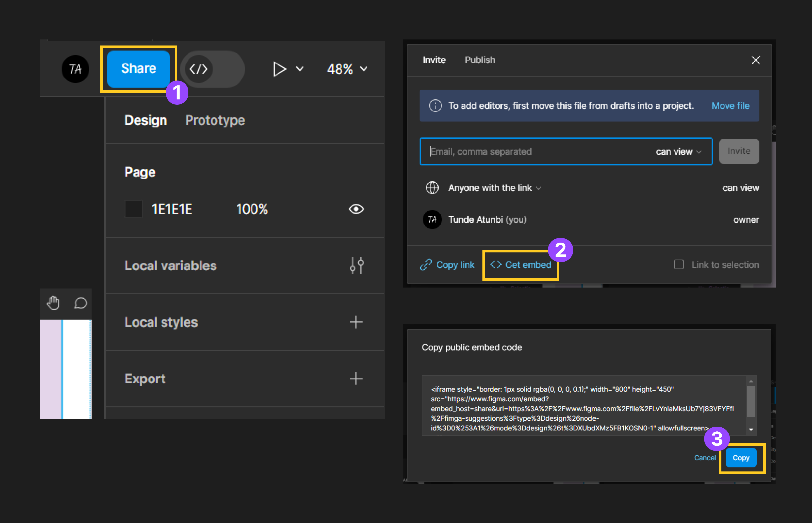Switch to the Publish tab
This screenshot has height=523, width=812.
pos(480,60)
